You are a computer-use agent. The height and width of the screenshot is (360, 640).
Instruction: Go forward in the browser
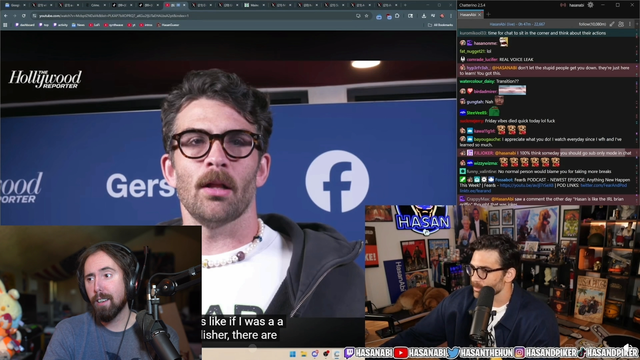click(15, 16)
